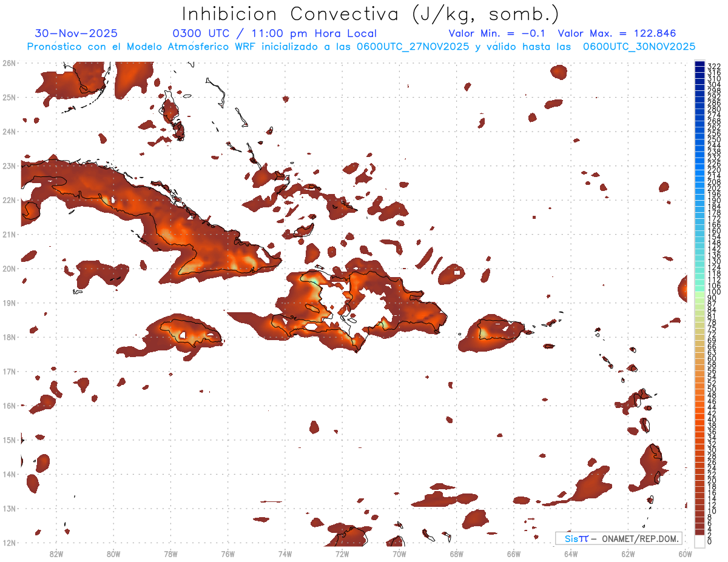Viewport: 728px width, 562px height.
Task: Click the "Inhibicion Convectiva (J/kg, somb.)" title
Action: point(371,14)
